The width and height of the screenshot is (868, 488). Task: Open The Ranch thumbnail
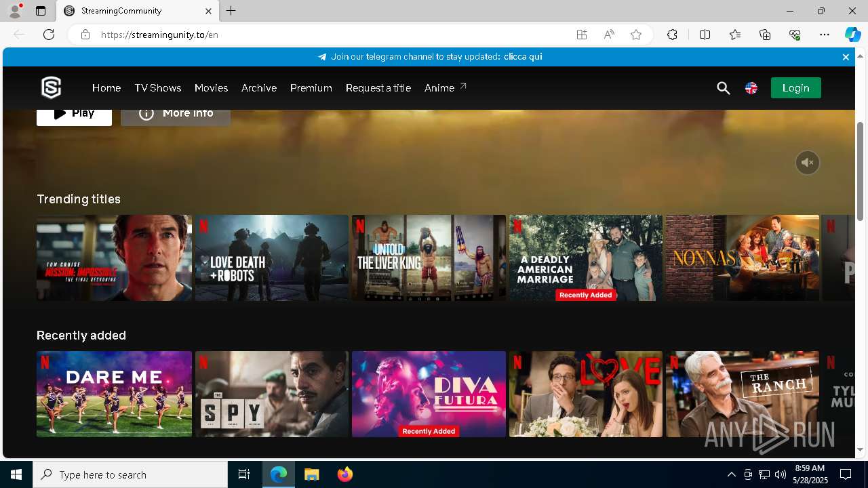743,394
